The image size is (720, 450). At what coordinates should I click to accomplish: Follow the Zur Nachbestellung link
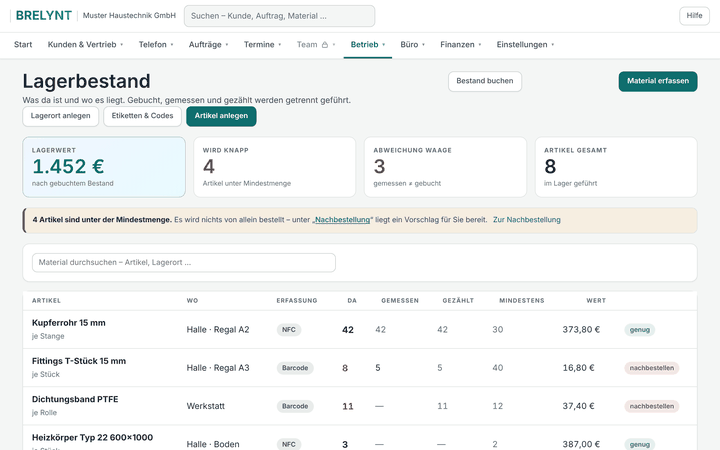pos(527,220)
